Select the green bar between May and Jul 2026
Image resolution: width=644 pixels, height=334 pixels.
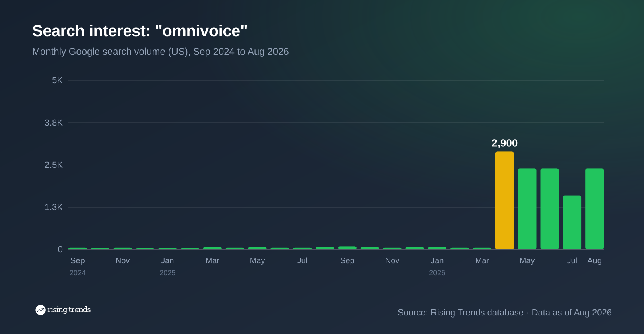pyautogui.click(x=549, y=209)
